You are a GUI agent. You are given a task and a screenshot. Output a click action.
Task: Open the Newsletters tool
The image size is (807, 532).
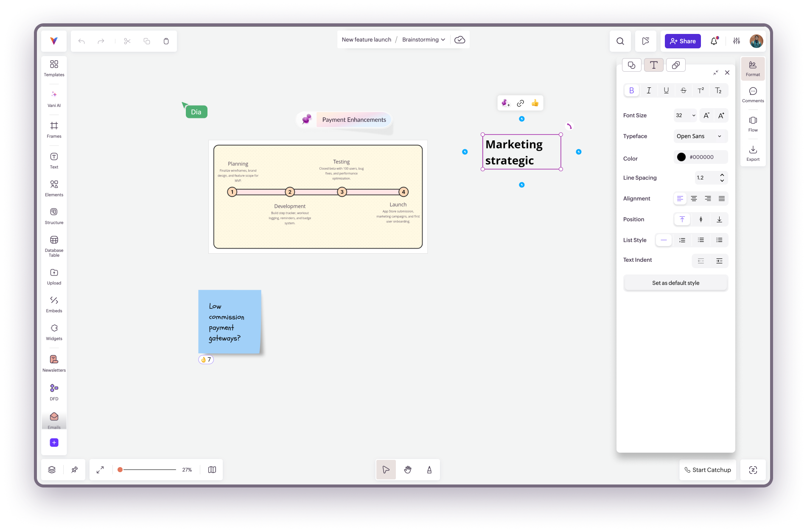click(54, 364)
